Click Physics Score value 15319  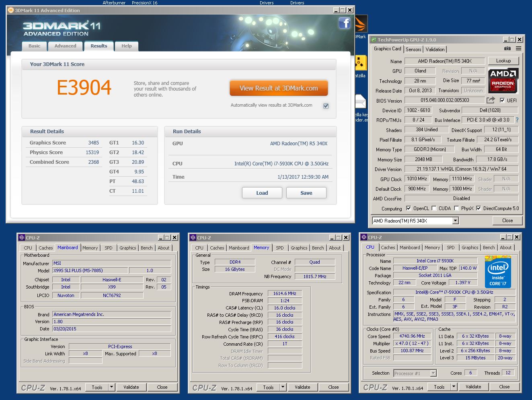coord(92,152)
